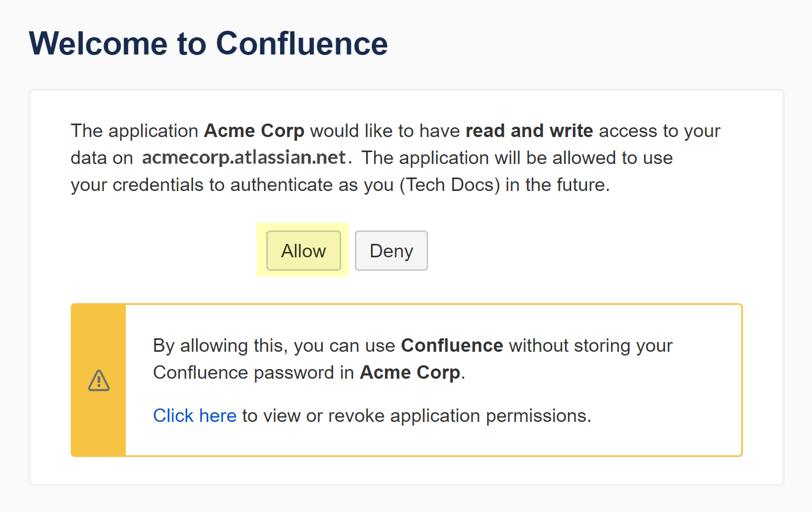Click the bold Confluence word in the warning banner

[x=451, y=345]
